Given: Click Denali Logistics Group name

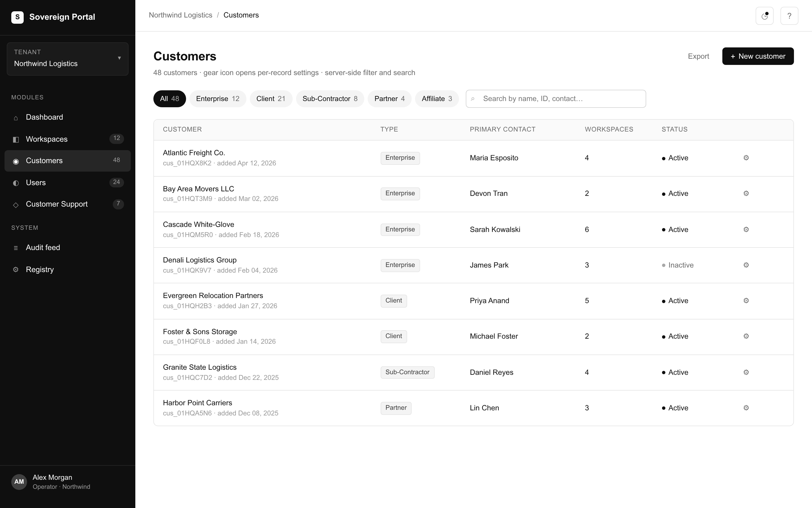Looking at the screenshot, I should coord(200,260).
